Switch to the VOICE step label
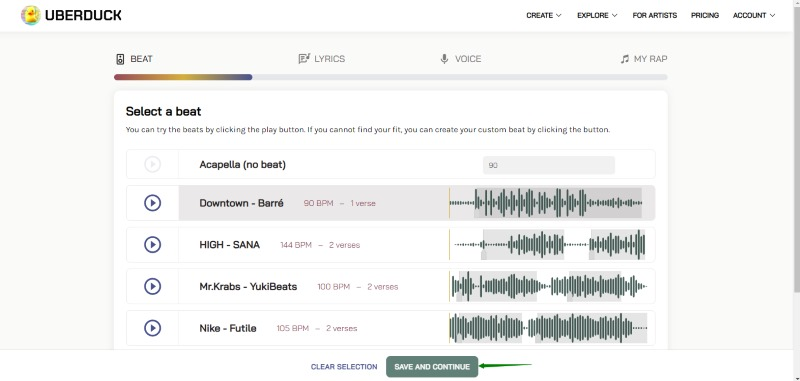Image resolution: width=800 pixels, height=381 pixels. coord(468,59)
